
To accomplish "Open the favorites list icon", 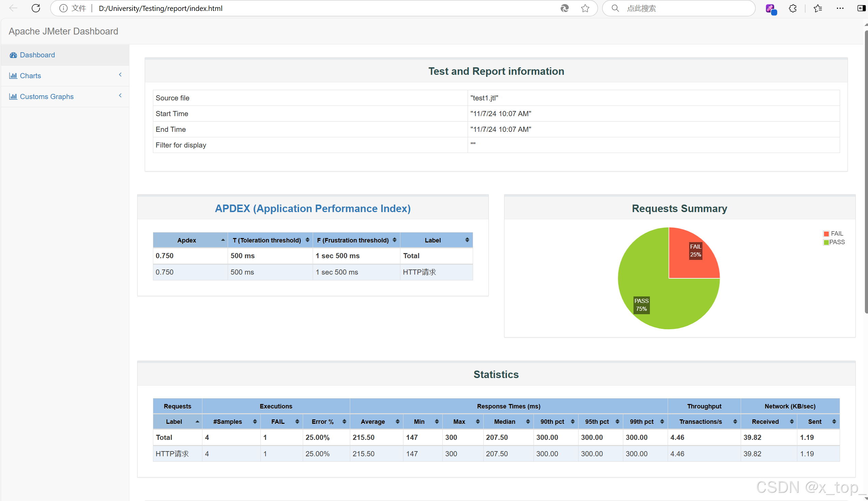I will 818,8.
